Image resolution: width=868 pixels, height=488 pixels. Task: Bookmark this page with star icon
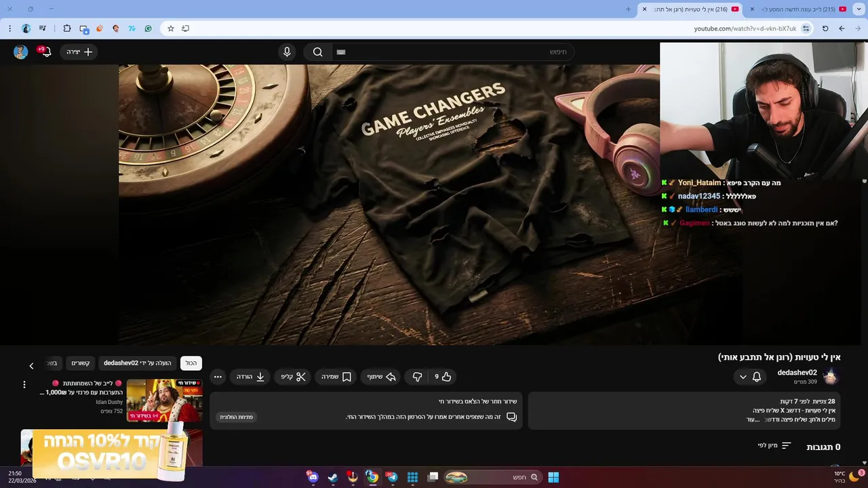(x=171, y=28)
